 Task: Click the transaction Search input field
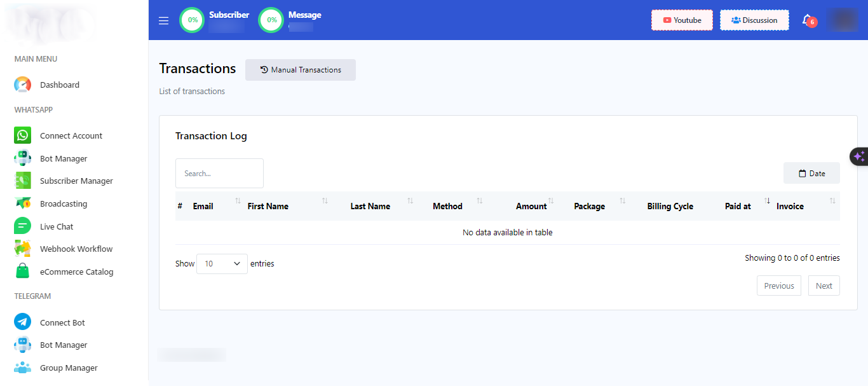[x=219, y=173]
